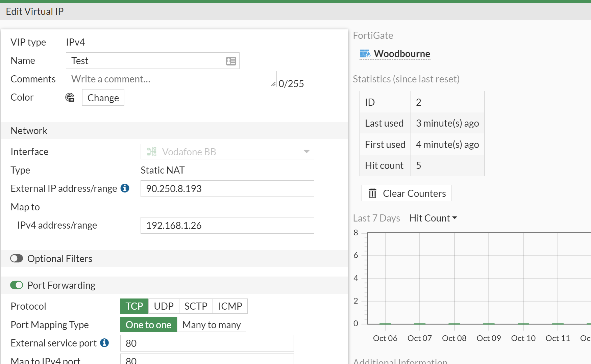Click the External IP address/range field
The image size is (591, 364).
pos(227,188)
